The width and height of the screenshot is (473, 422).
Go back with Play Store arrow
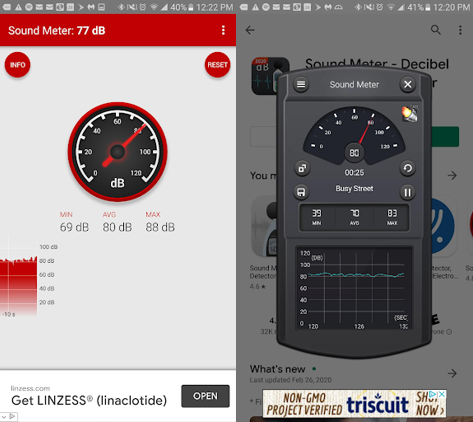pyautogui.click(x=250, y=30)
